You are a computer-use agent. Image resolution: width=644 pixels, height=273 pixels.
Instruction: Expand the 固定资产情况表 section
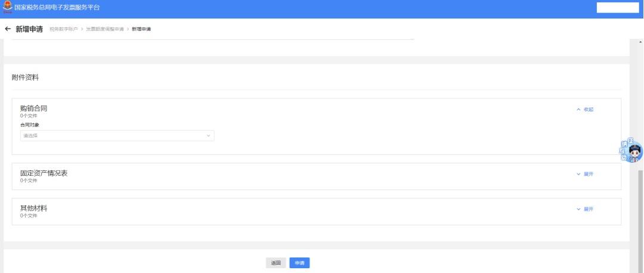tap(585, 174)
